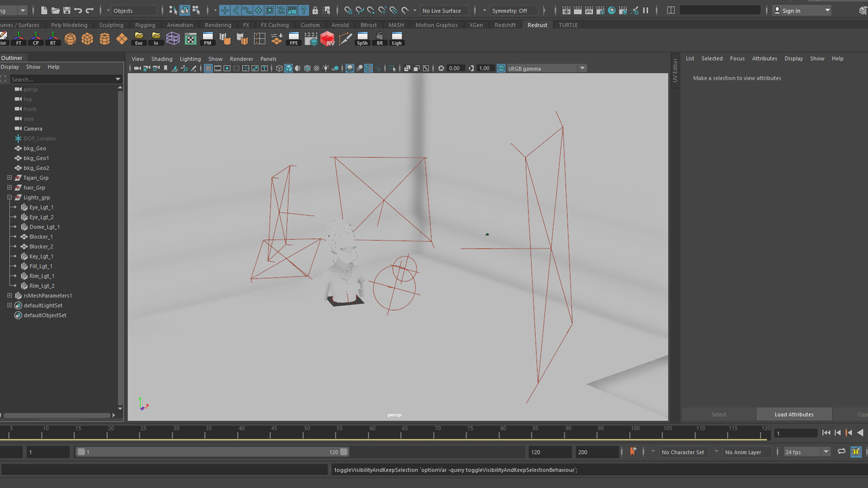Click the step back one key button
This screenshot has width=868, height=488.
coord(849,433)
